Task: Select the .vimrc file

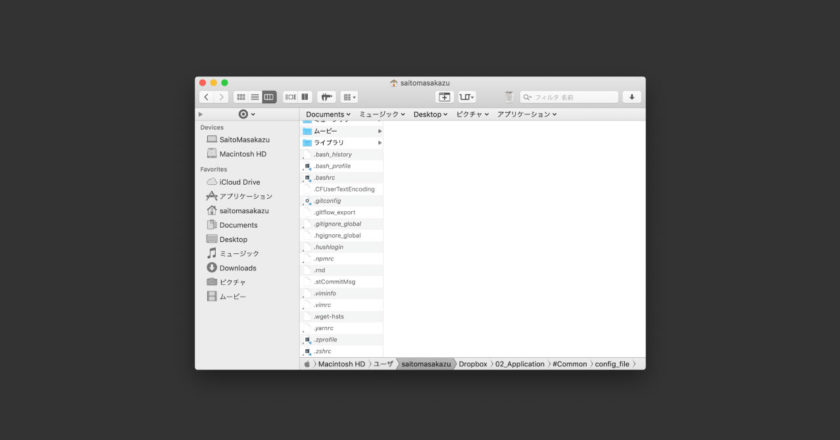Action: 342,305
